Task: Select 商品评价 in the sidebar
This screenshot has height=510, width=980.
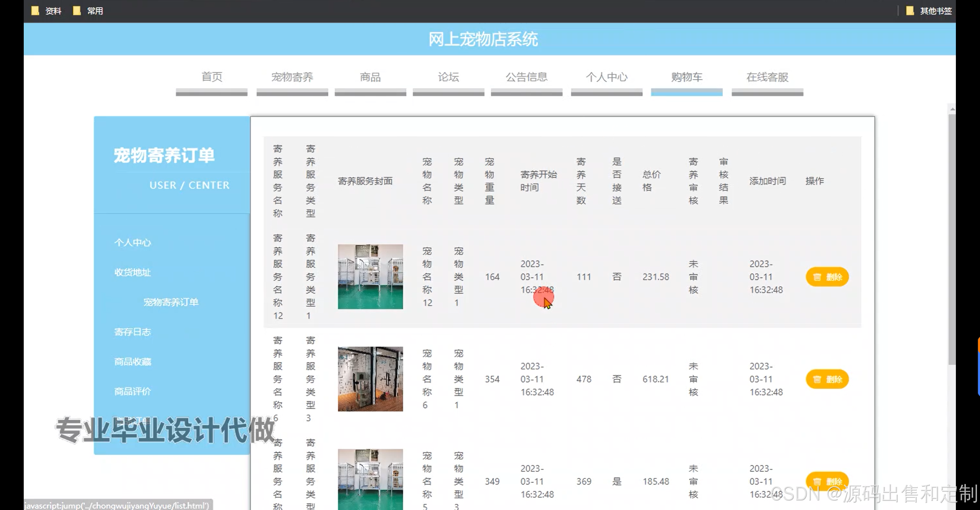Action: pyautogui.click(x=132, y=391)
